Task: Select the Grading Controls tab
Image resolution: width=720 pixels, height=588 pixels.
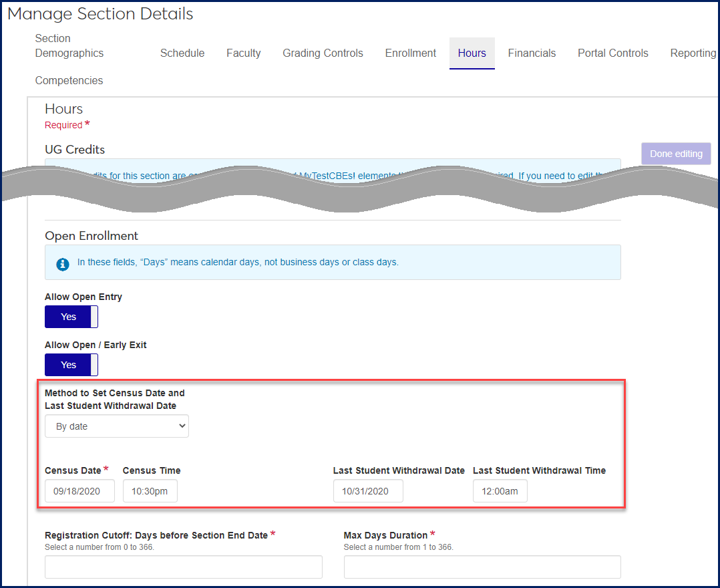Action: [x=323, y=53]
